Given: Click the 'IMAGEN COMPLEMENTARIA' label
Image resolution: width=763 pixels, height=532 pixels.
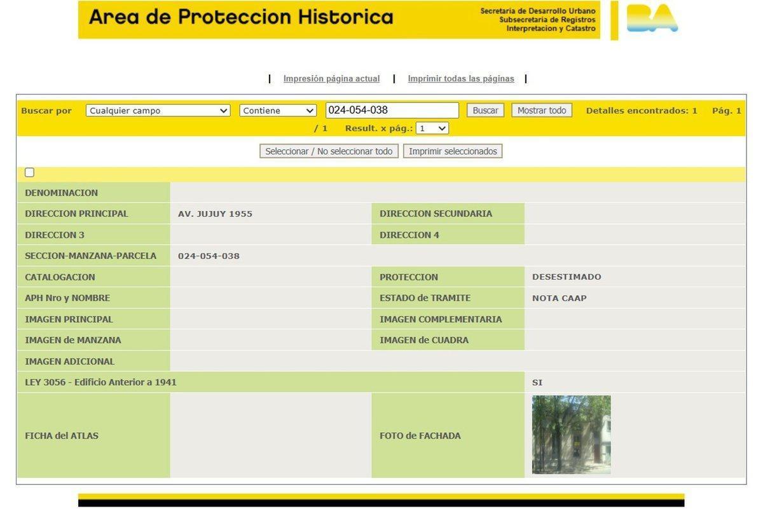Looking at the screenshot, I should [441, 319].
